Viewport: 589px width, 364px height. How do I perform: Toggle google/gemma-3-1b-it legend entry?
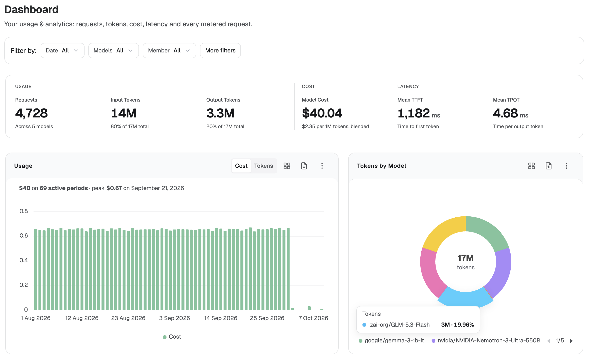point(391,341)
